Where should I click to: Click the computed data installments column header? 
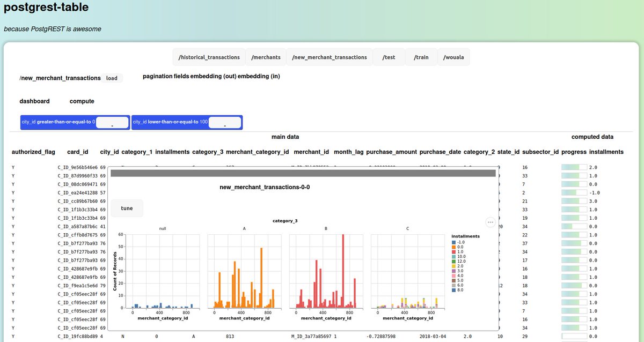coord(606,152)
